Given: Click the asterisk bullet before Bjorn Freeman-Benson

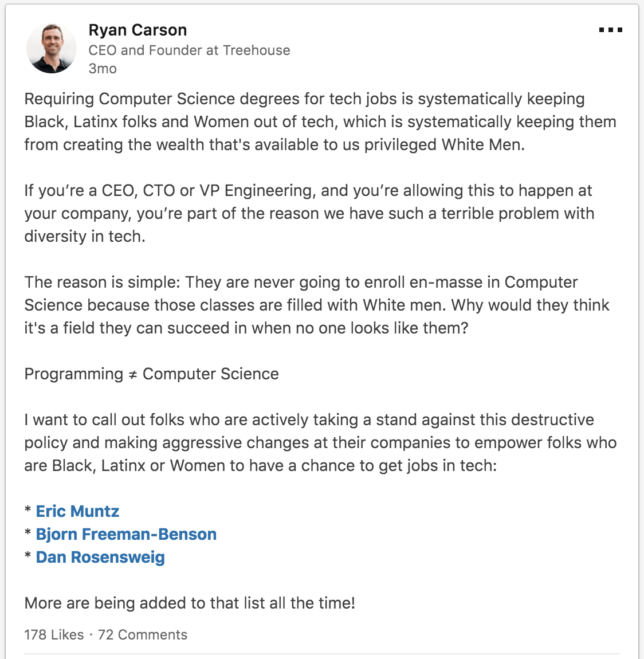Looking at the screenshot, I should click(x=28, y=532).
